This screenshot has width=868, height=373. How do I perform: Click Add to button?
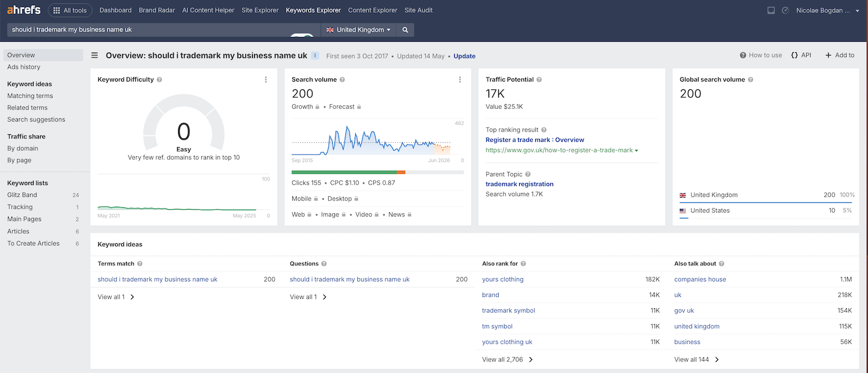[840, 55]
